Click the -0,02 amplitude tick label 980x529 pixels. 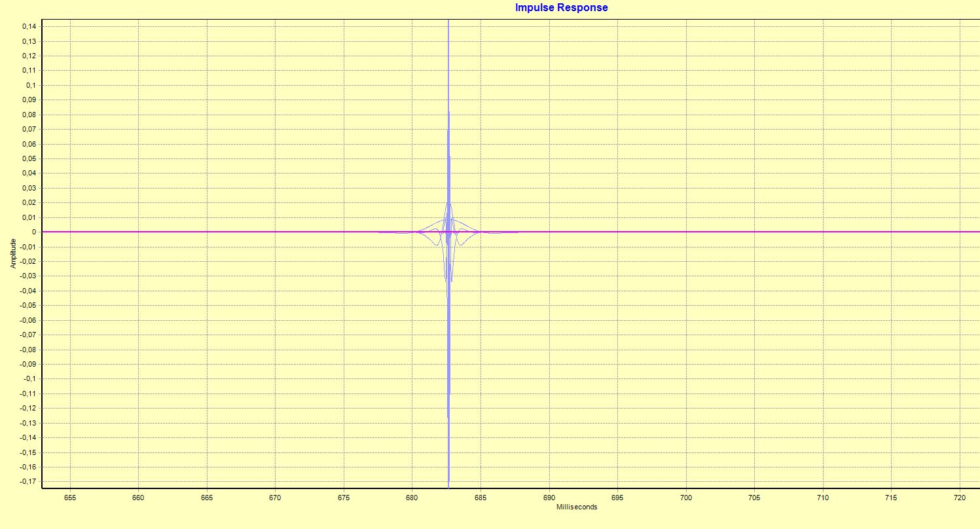27,261
